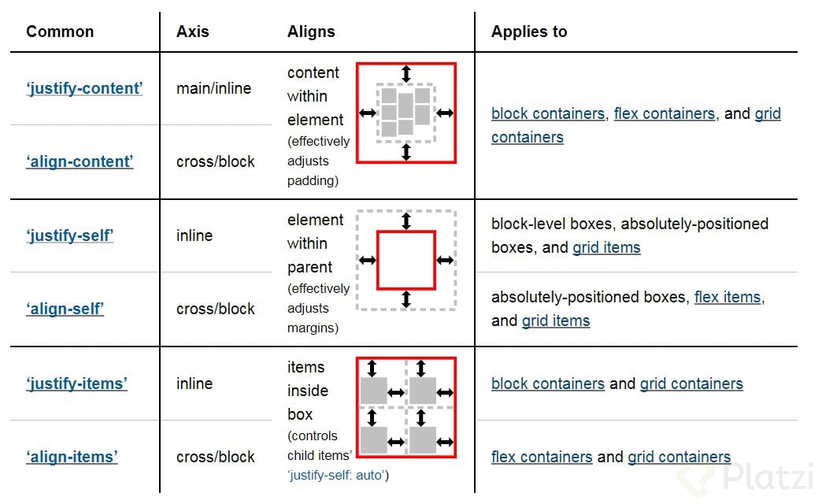Viewport: 822px width, 504px height.
Task: Follow the 'align-self' link
Action: tap(65, 309)
